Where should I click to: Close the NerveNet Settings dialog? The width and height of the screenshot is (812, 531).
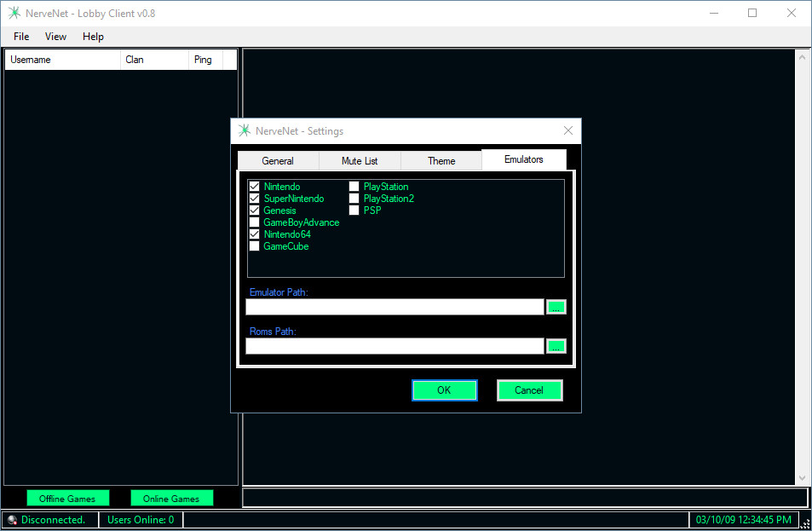point(568,131)
